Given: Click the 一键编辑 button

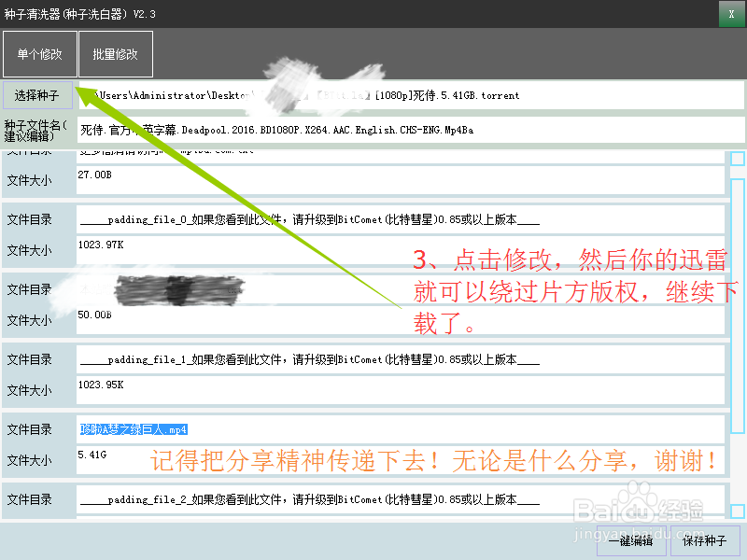Looking at the screenshot, I should point(631,540).
